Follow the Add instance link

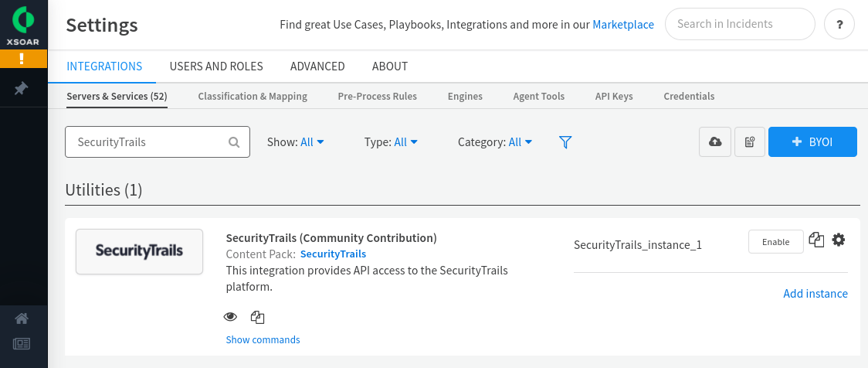815,293
